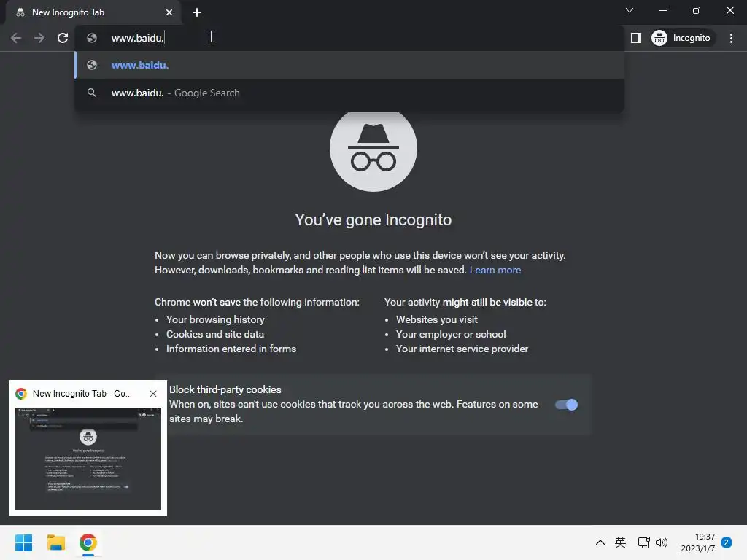Click the browser back arrow
This screenshot has height=560, width=747.
(x=16, y=38)
